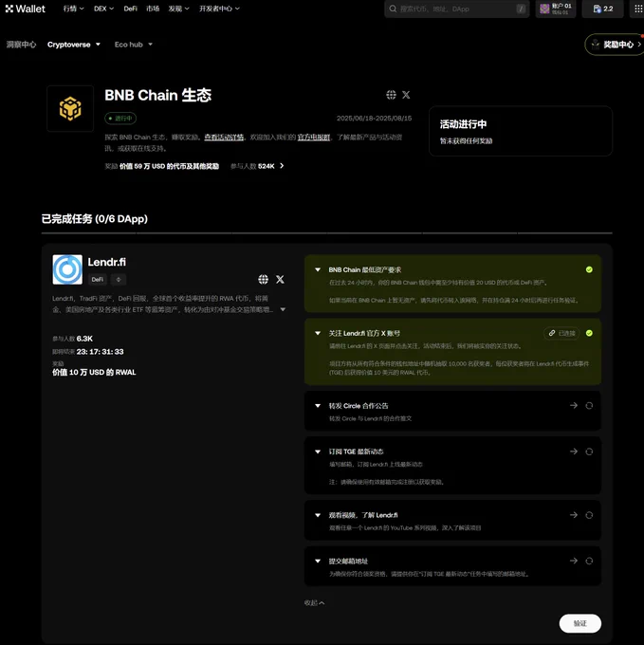The image size is (644, 645).
Task: Collapse the 提交邮箱地址 task
Action: tap(318, 561)
